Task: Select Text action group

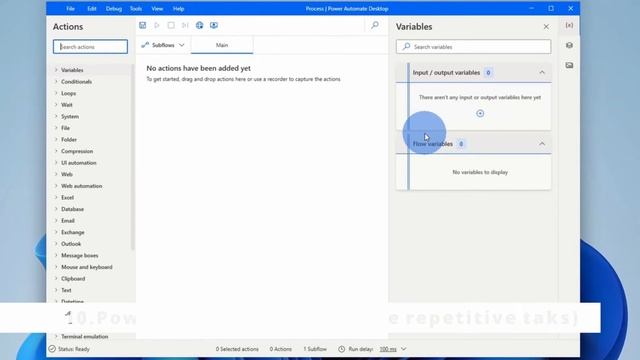Action: (66, 290)
